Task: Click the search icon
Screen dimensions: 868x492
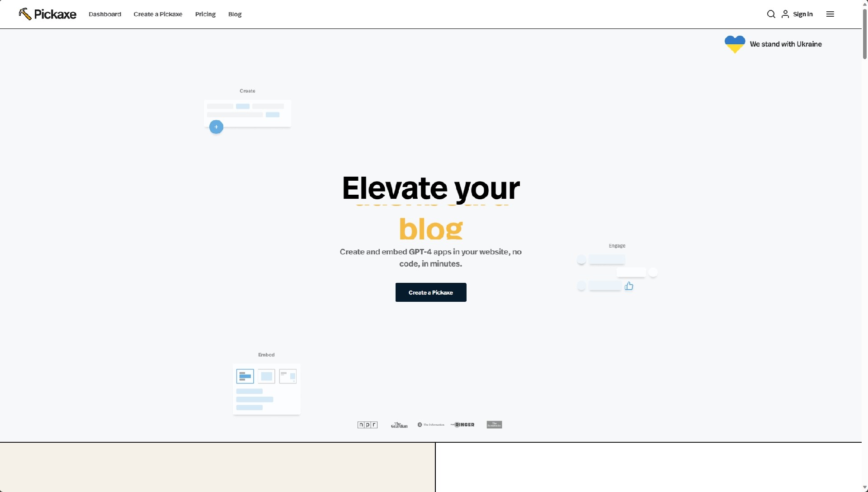Action: coord(771,14)
